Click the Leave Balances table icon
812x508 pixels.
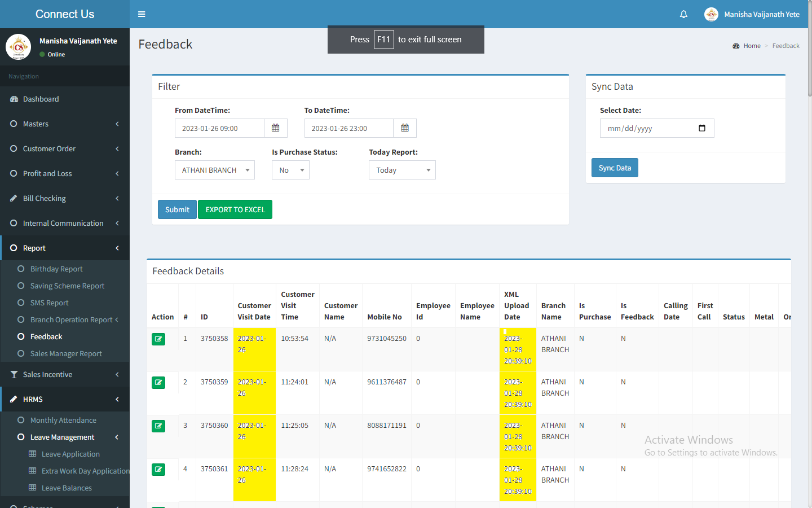point(33,488)
